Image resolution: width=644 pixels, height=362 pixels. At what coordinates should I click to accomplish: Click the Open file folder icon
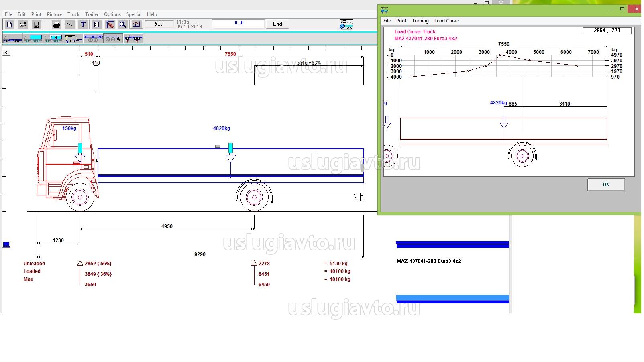pos(23,24)
